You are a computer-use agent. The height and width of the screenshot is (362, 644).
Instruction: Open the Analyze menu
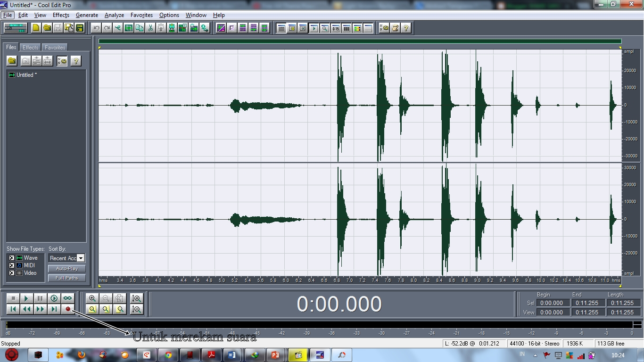[114, 15]
